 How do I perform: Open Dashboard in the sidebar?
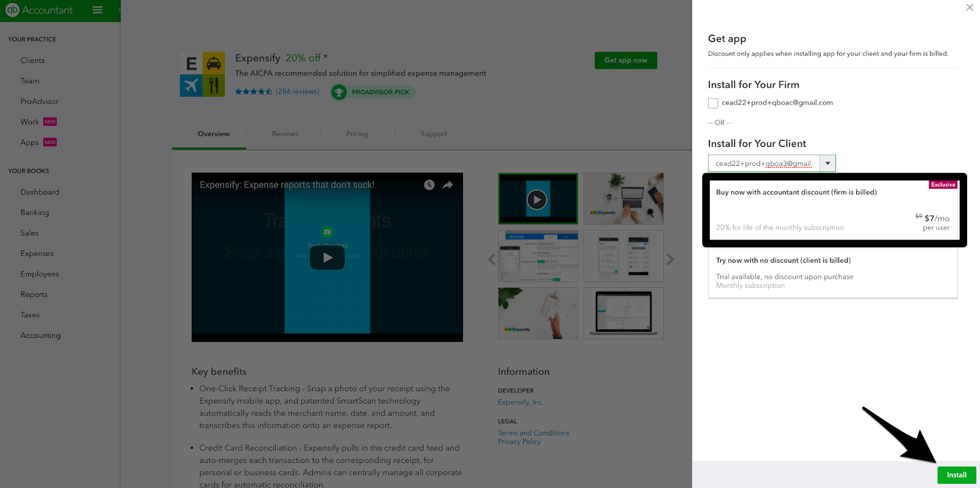click(40, 192)
